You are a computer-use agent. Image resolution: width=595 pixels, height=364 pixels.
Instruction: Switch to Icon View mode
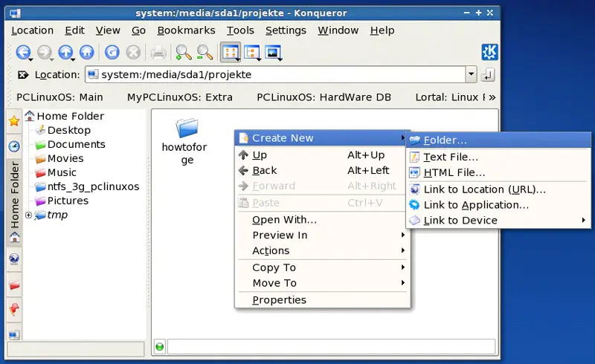pyautogui.click(x=231, y=52)
